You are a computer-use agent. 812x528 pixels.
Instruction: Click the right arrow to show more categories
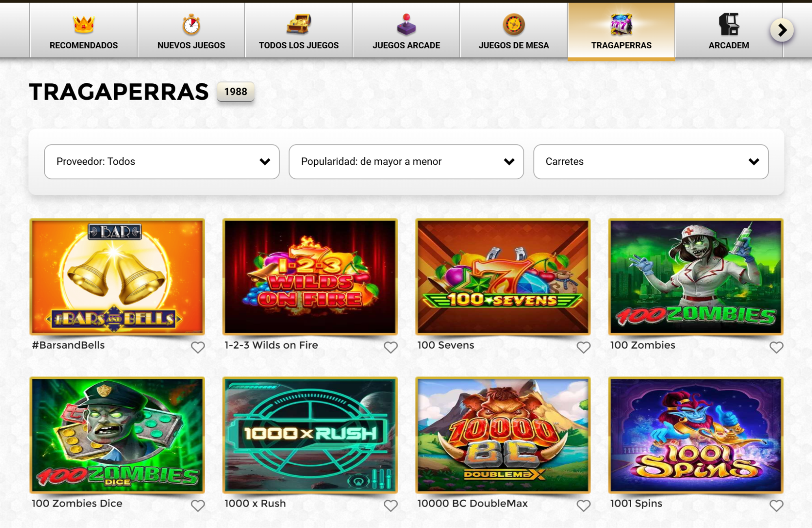coord(782,30)
